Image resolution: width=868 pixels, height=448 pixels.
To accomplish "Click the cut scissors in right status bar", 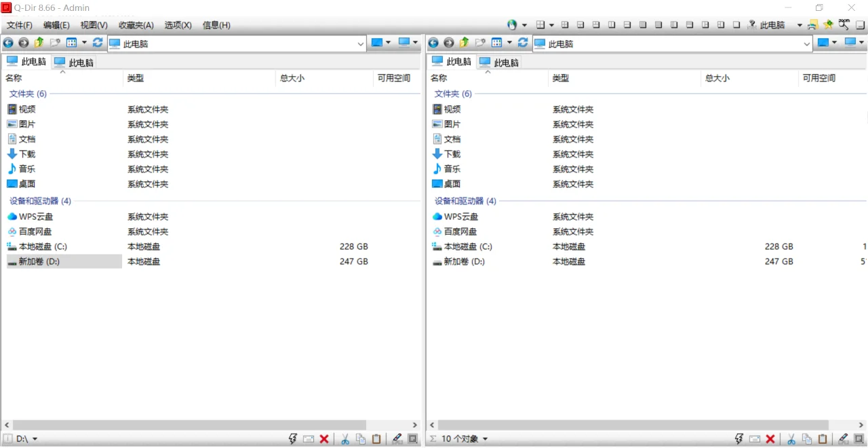I will 791,439.
